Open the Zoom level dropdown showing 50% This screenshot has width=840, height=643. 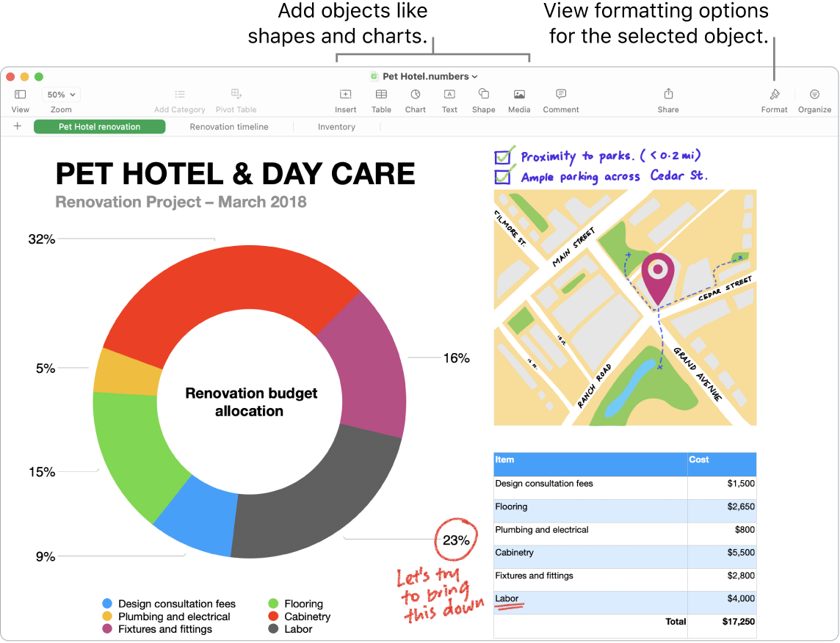tap(60, 94)
